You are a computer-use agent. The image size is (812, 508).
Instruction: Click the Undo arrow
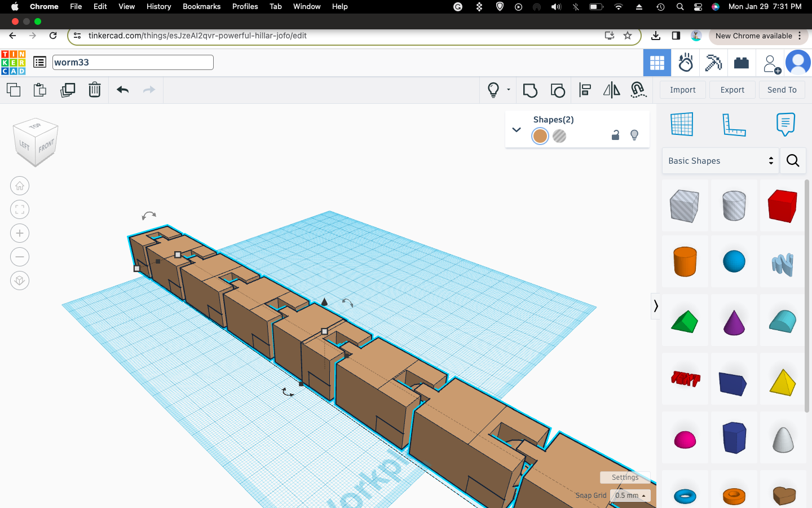click(122, 90)
